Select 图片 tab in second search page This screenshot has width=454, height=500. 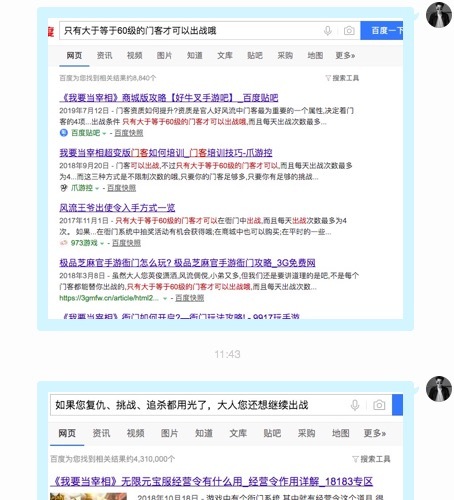click(x=170, y=433)
